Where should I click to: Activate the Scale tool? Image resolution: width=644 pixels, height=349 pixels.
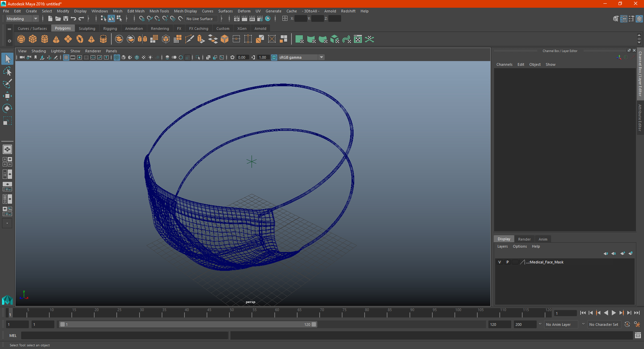pyautogui.click(x=7, y=121)
